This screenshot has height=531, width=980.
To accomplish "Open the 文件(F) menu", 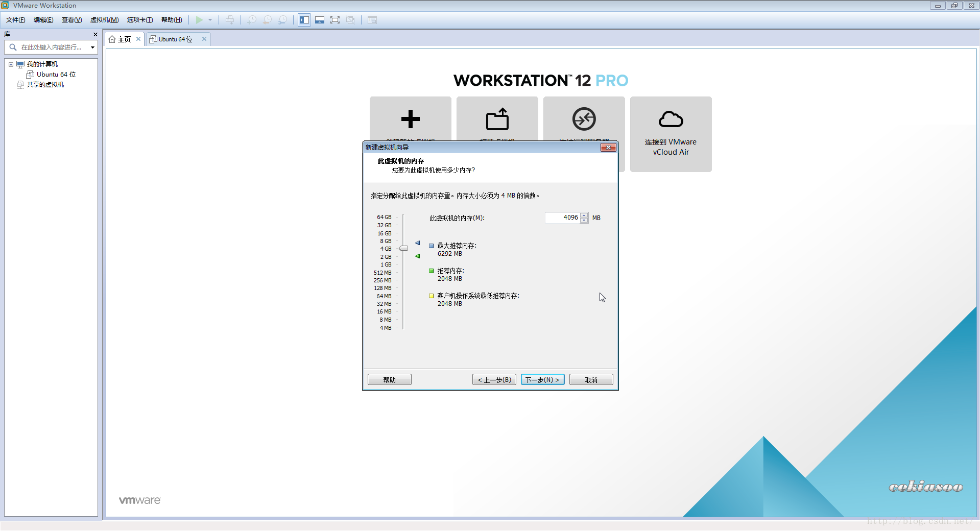I will point(16,20).
